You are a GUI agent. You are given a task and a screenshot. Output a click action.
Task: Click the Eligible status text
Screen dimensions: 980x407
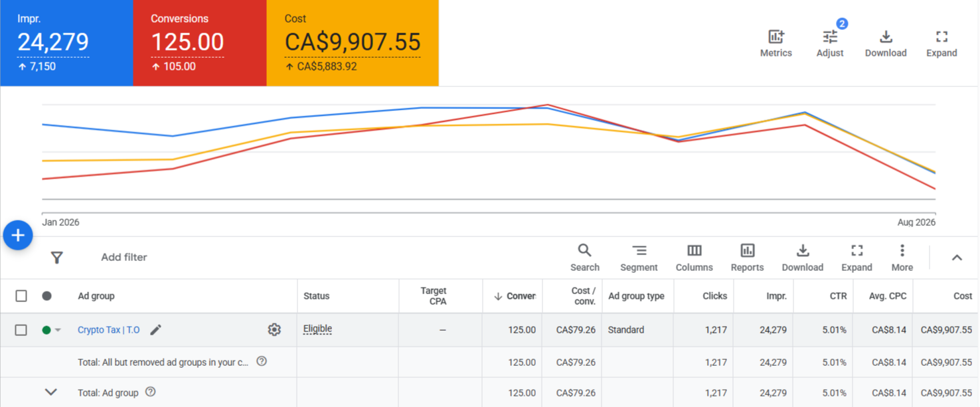pyautogui.click(x=317, y=329)
